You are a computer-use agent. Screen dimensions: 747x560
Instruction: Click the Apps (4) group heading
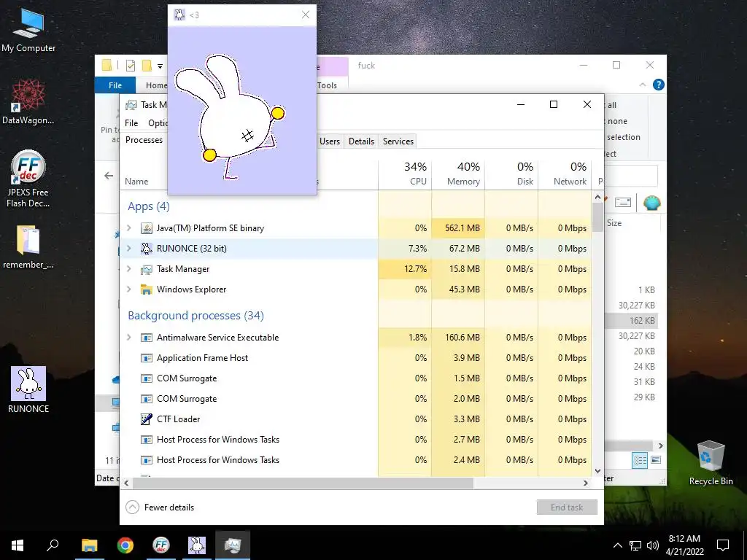coord(149,206)
